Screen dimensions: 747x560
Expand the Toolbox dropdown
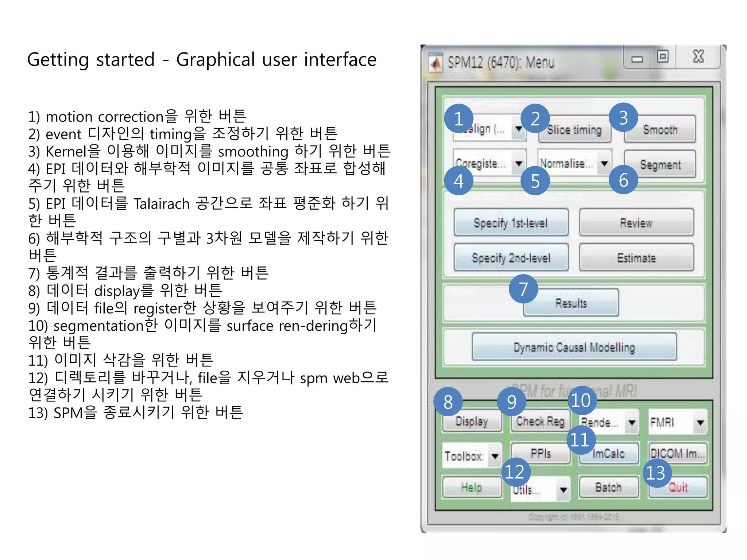(495, 456)
